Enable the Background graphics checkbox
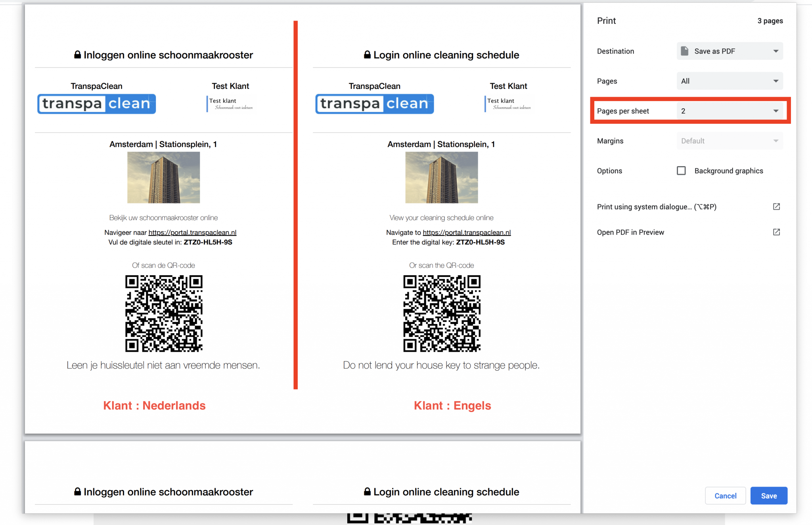The height and width of the screenshot is (525, 812). click(x=682, y=171)
